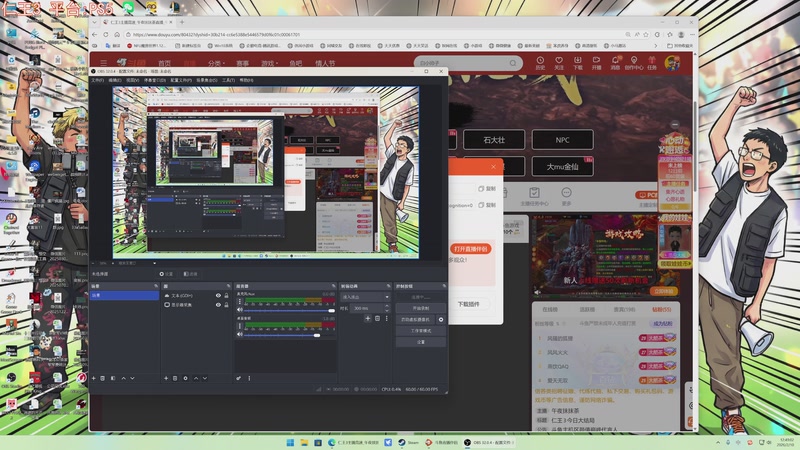
Task: Open Douyu 鱼吧 tab in navigation
Action: tap(295, 63)
